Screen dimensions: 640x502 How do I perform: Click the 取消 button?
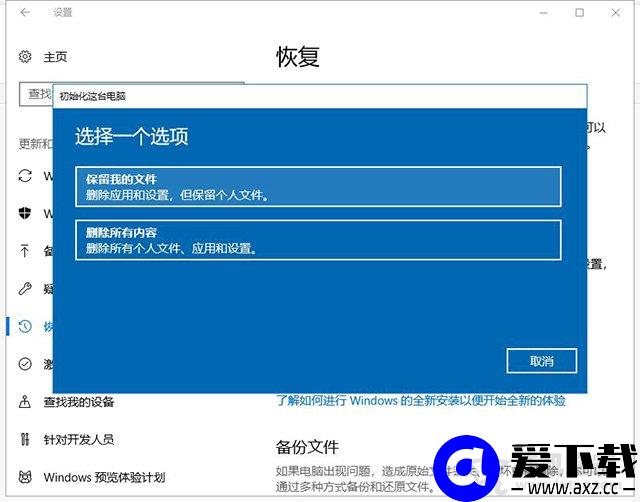pyautogui.click(x=542, y=361)
